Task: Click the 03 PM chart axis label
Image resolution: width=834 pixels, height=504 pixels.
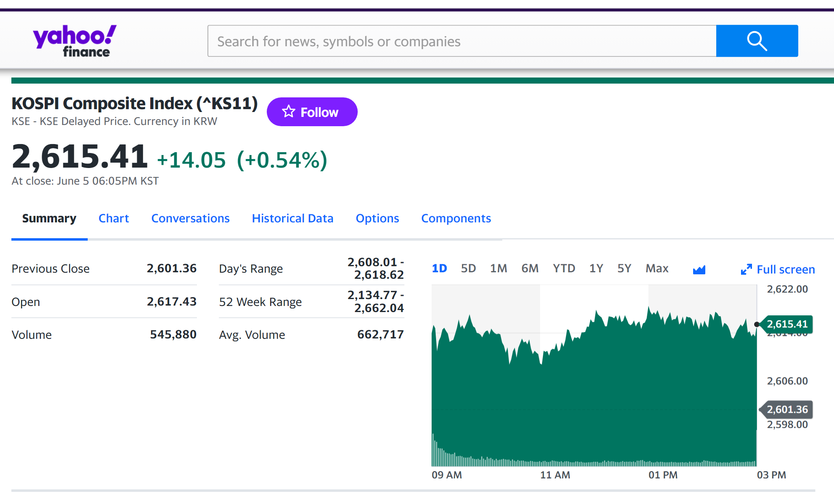Action: (x=771, y=475)
